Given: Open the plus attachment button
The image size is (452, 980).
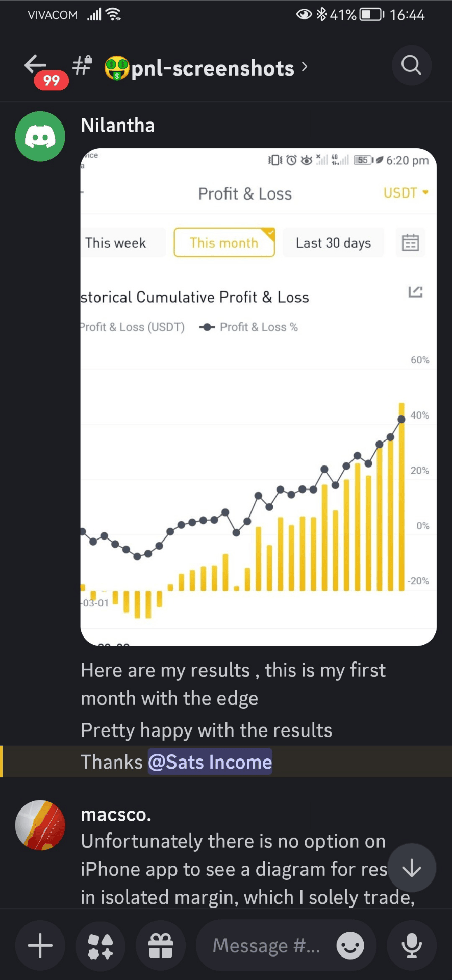Looking at the screenshot, I should point(40,946).
